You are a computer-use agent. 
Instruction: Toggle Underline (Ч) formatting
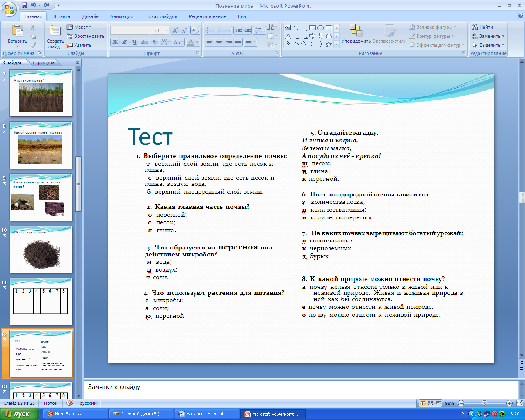(134, 42)
